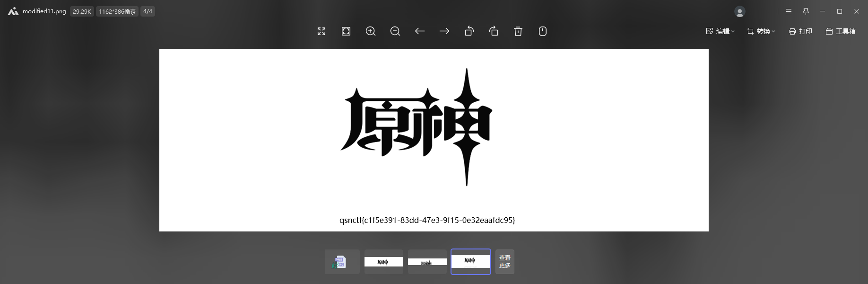
Task: Zoom out of the image
Action: tap(395, 31)
